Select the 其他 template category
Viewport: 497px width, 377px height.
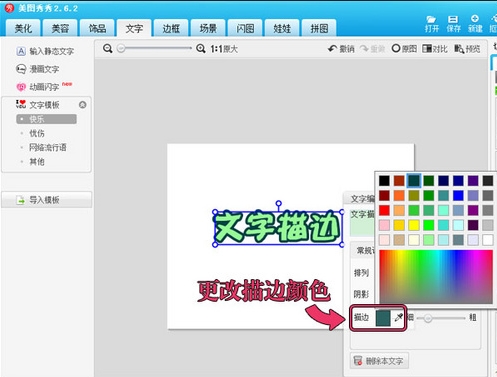pyautogui.click(x=37, y=162)
